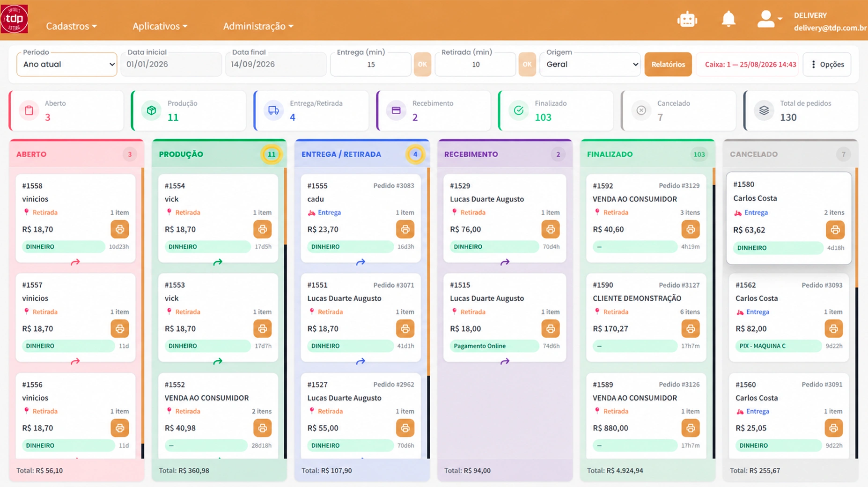Click the Data final field
The image size is (868, 487).
(x=276, y=65)
